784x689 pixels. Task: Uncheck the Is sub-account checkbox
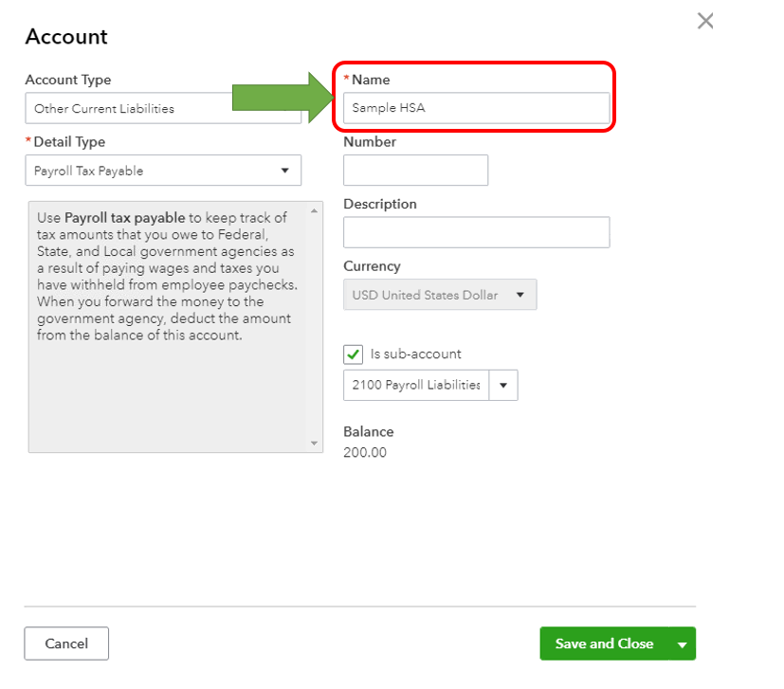click(x=354, y=354)
